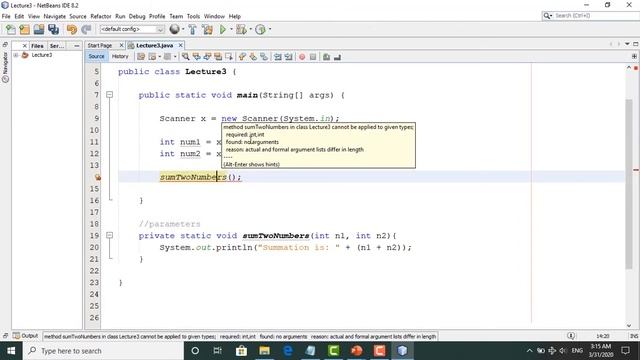Open dropdown arrow next to Profile button
Screen dimensions: 640x360
[269, 29]
